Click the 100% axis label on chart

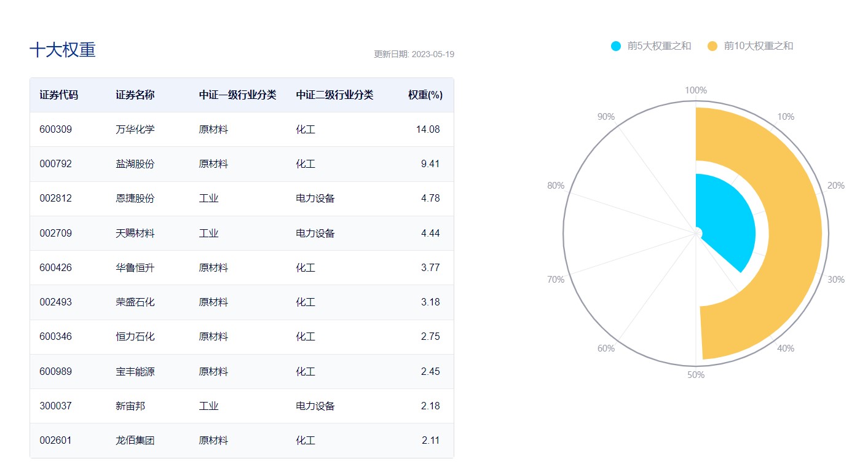click(x=696, y=90)
